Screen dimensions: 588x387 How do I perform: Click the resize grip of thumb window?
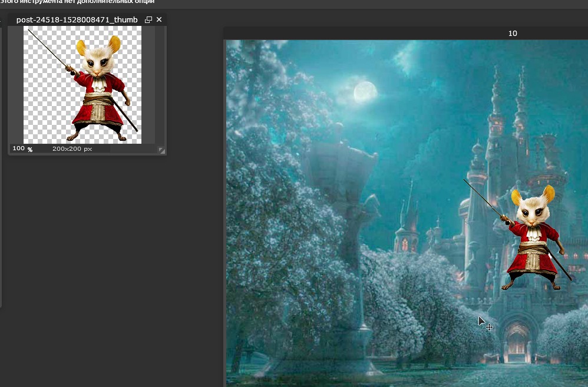[x=161, y=150]
